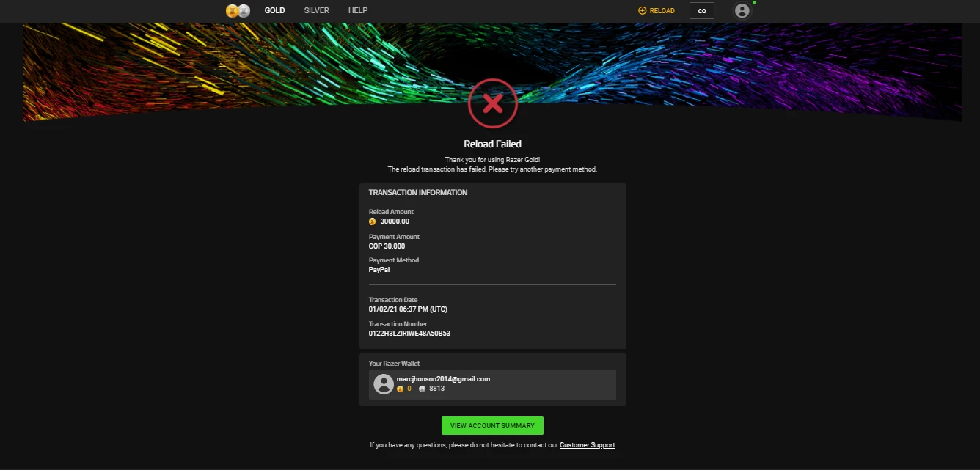Open the Customer Support link

587,444
